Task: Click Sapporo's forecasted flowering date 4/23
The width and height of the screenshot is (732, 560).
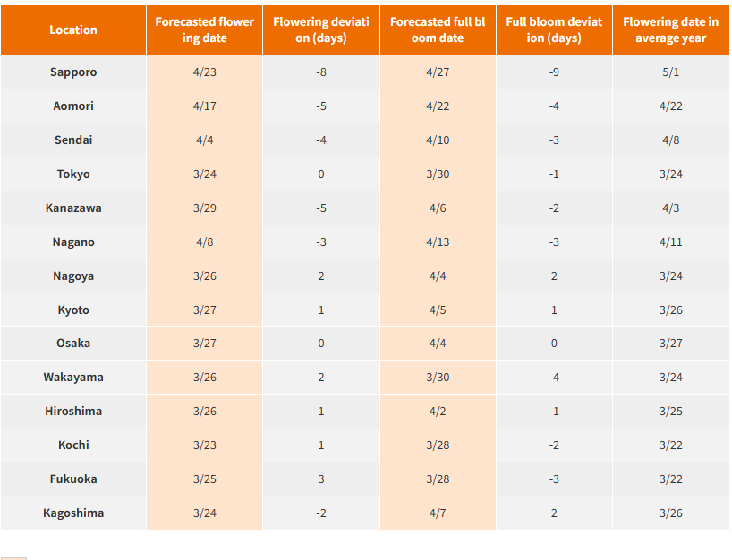Action: tap(204, 72)
